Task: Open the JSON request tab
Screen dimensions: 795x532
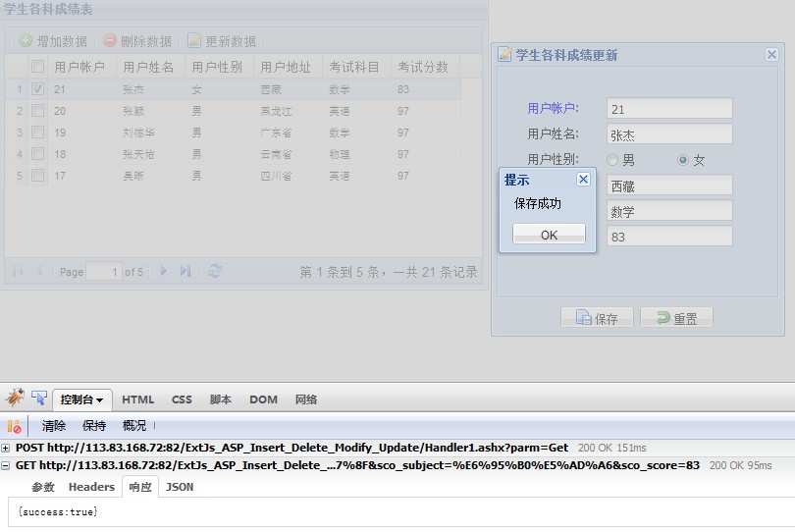Action: (x=180, y=487)
